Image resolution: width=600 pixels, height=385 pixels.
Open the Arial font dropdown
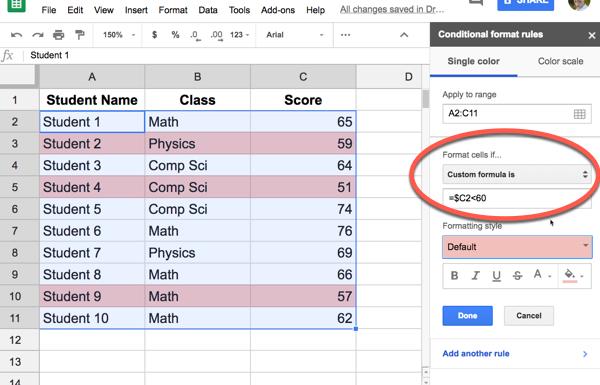pyautogui.click(x=295, y=35)
